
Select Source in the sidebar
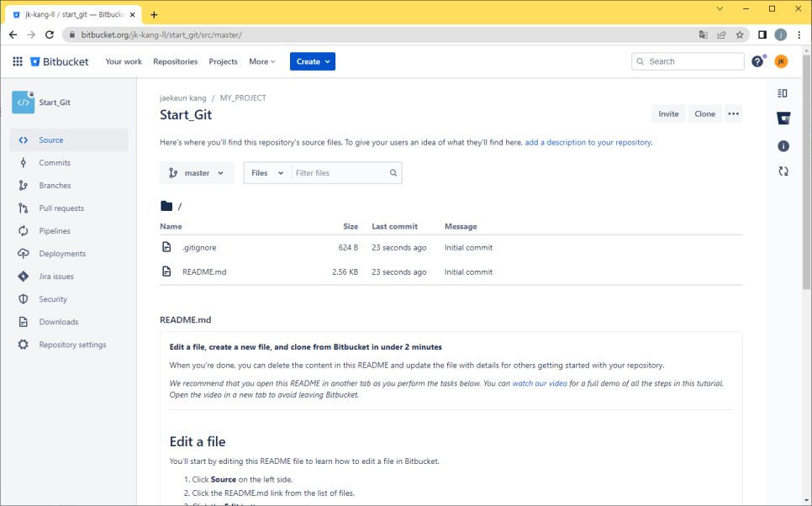(x=69, y=140)
